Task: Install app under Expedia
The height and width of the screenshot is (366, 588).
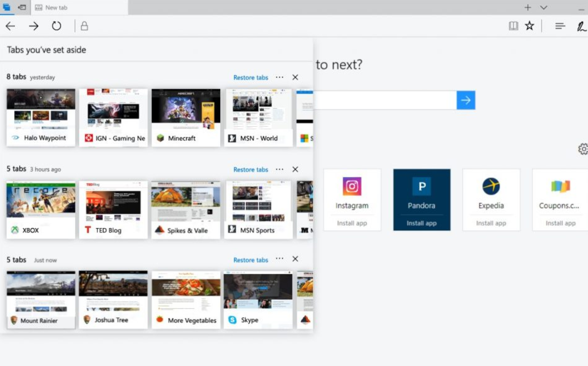Action: click(491, 223)
